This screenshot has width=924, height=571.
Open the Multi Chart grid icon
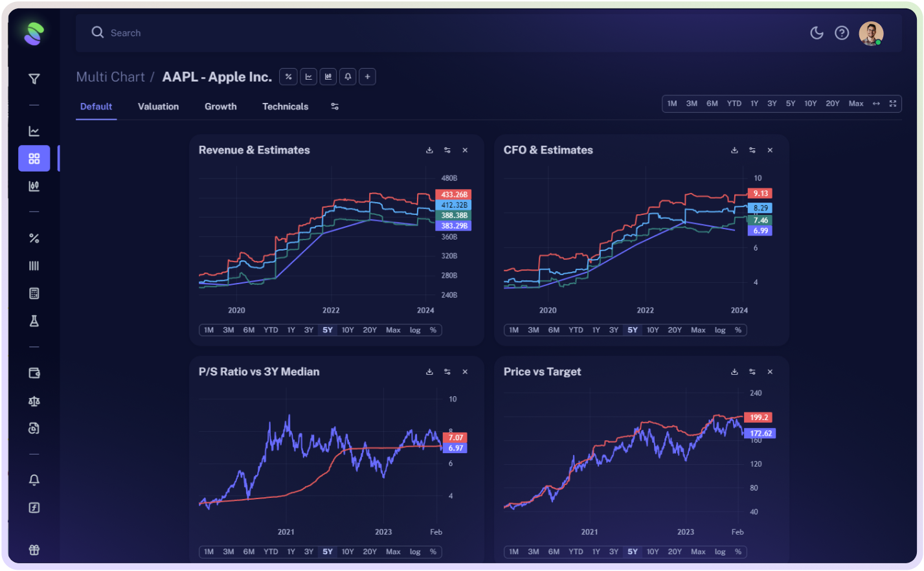coord(34,158)
